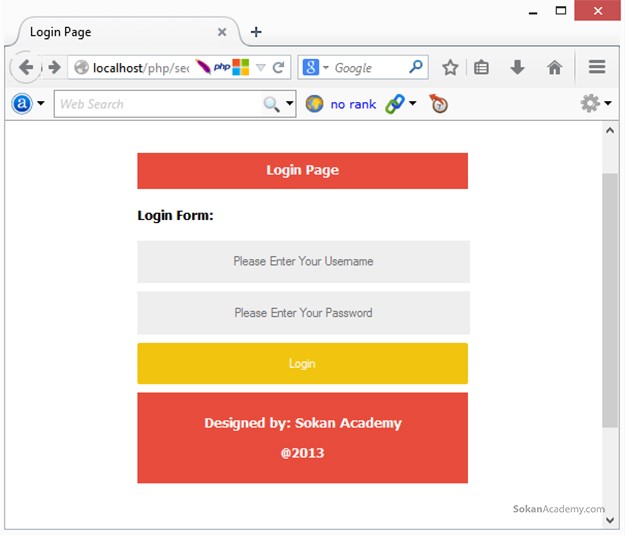Expand the chain links dropdown arrow
Screen dimensions: 625x535
pyautogui.click(x=413, y=103)
